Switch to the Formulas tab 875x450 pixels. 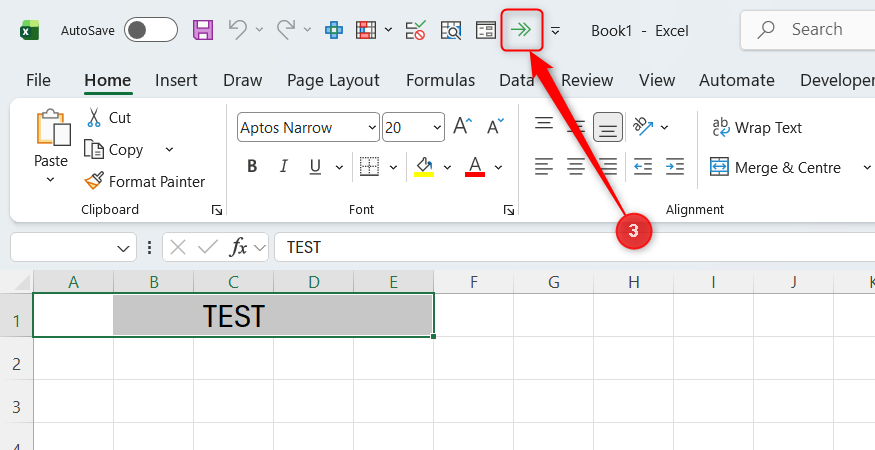point(440,80)
